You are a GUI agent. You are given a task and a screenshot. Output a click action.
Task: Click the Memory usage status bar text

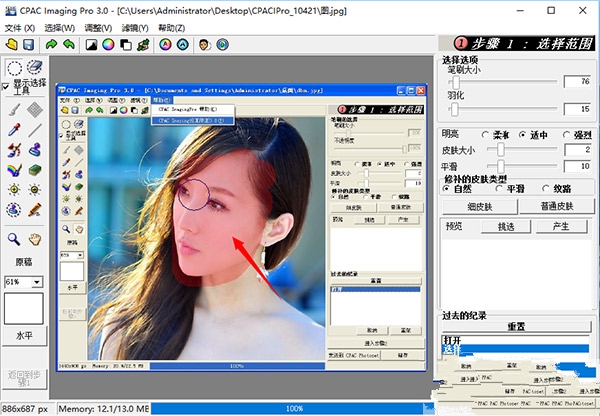coord(103,409)
